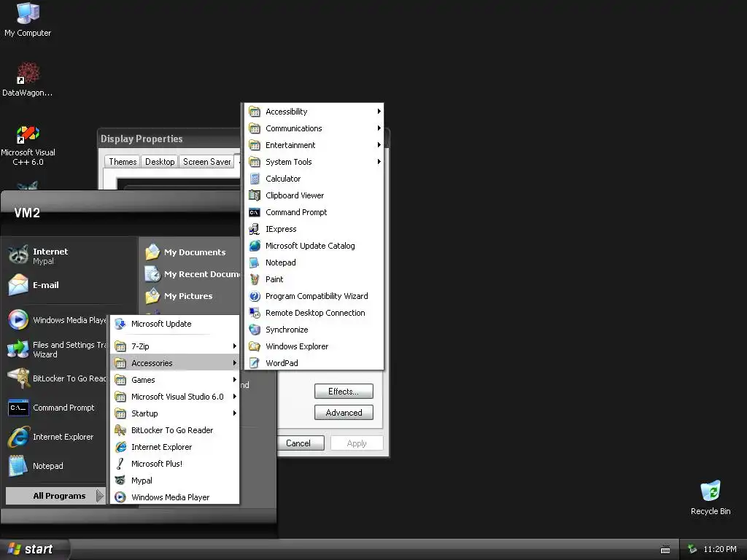The image size is (747, 560).
Task: Expand the System Tools submenu
Action: (314, 162)
